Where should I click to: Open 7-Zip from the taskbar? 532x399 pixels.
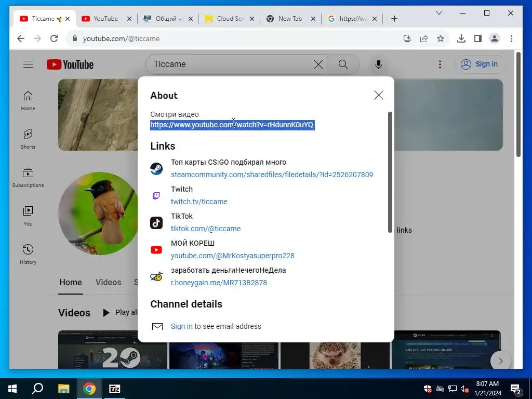[x=115, y=389]
